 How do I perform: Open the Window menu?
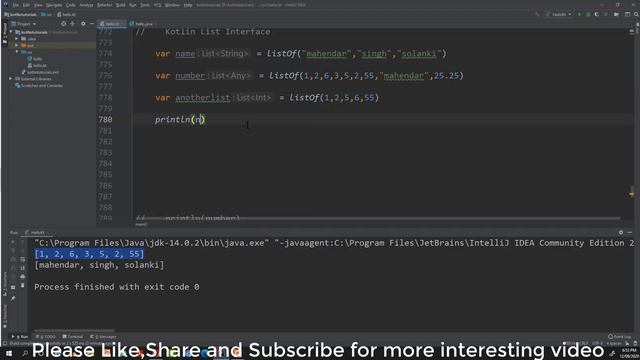172,5
